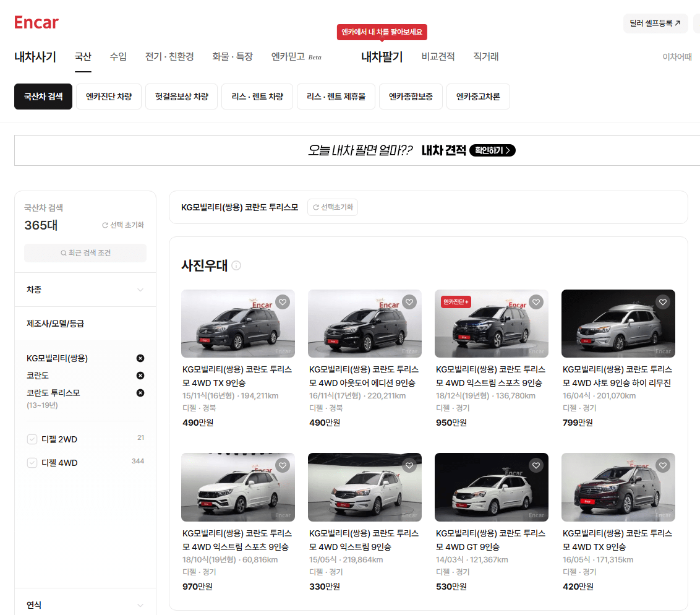Viewport: 700px width, 615px height.
Task: Open the 국산 tab
Action: click(83, 57)
